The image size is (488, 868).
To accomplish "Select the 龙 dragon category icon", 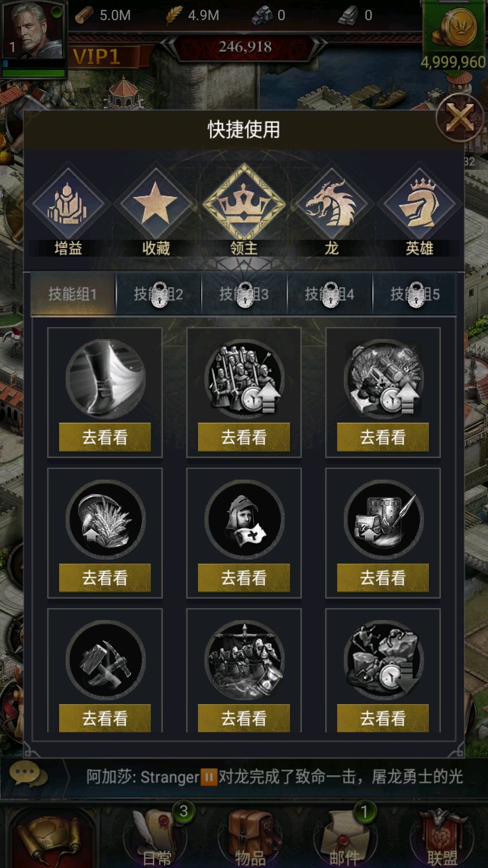I will click(331, 205).
